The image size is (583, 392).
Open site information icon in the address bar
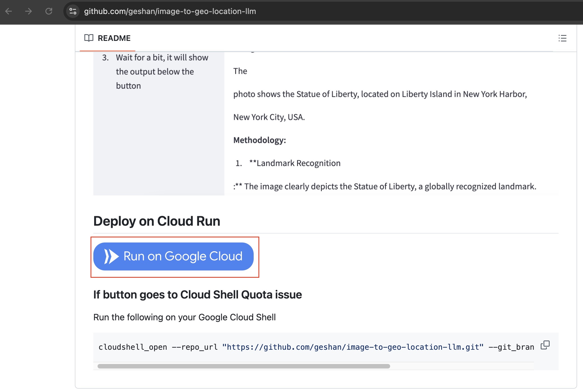tap(73, 11)
